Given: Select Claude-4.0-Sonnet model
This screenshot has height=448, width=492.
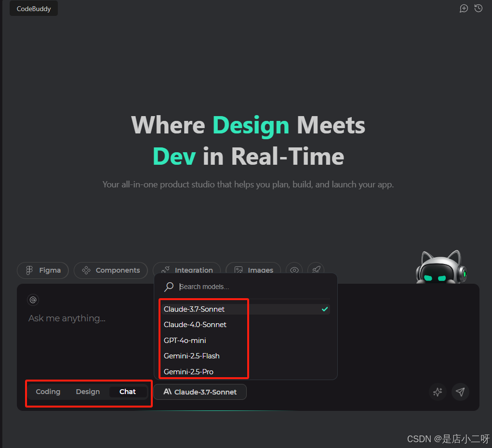Looking at the screenshot, I should [245, 325].
